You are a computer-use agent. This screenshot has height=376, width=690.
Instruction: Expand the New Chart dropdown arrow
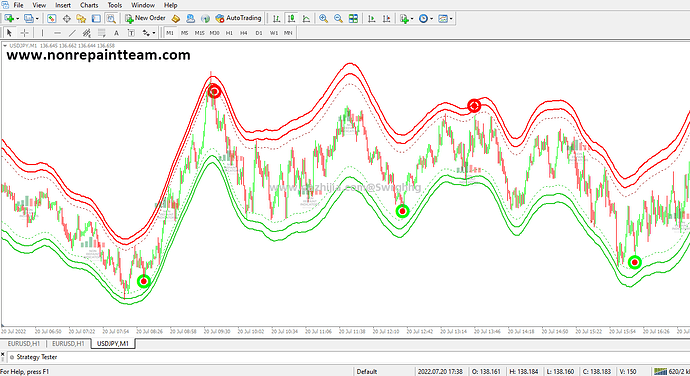point(18,19)
